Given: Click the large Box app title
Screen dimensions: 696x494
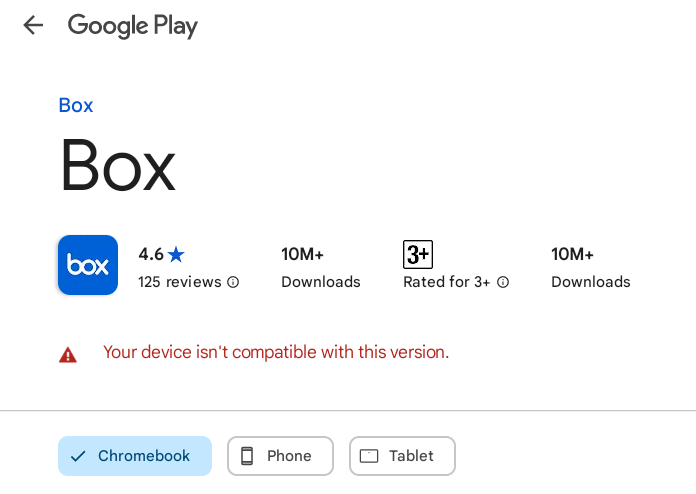Looking at the screenshot, I should pos(118,165).
